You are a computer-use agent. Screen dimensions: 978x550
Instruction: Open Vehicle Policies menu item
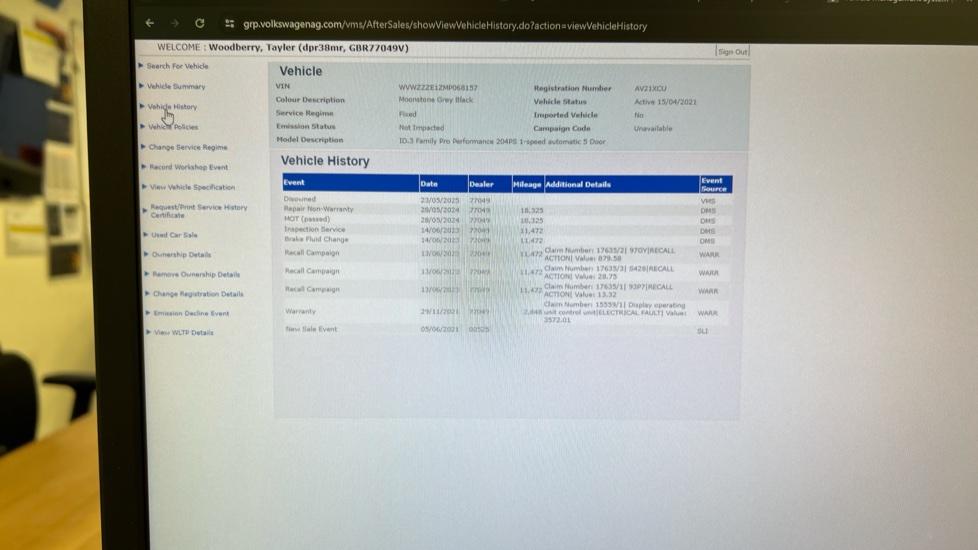[173, 127]
